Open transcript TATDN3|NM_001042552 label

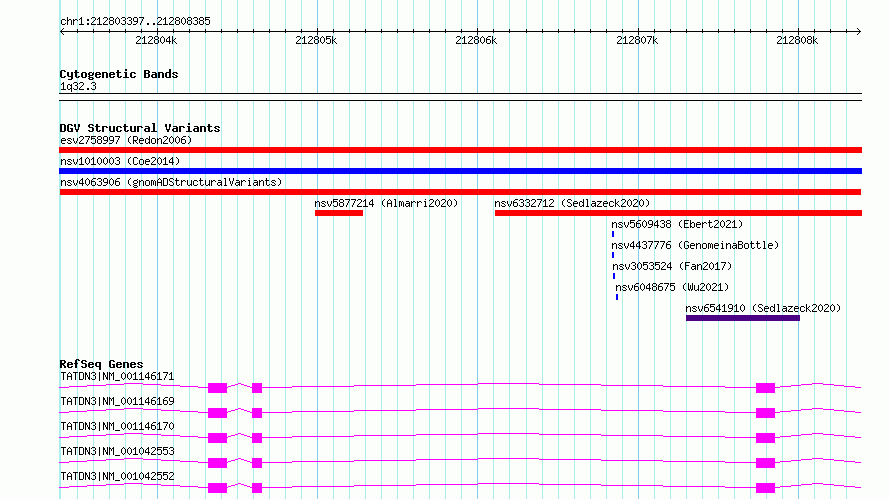coord(117,476)
